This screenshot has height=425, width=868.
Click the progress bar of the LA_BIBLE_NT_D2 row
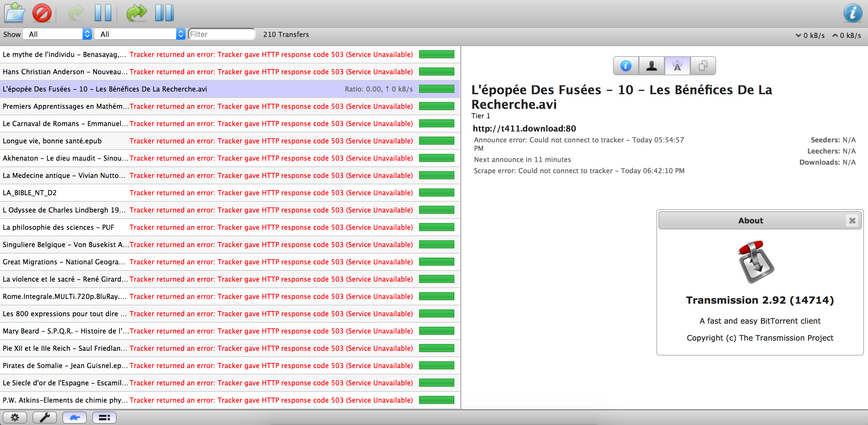(x=437, y=193)
